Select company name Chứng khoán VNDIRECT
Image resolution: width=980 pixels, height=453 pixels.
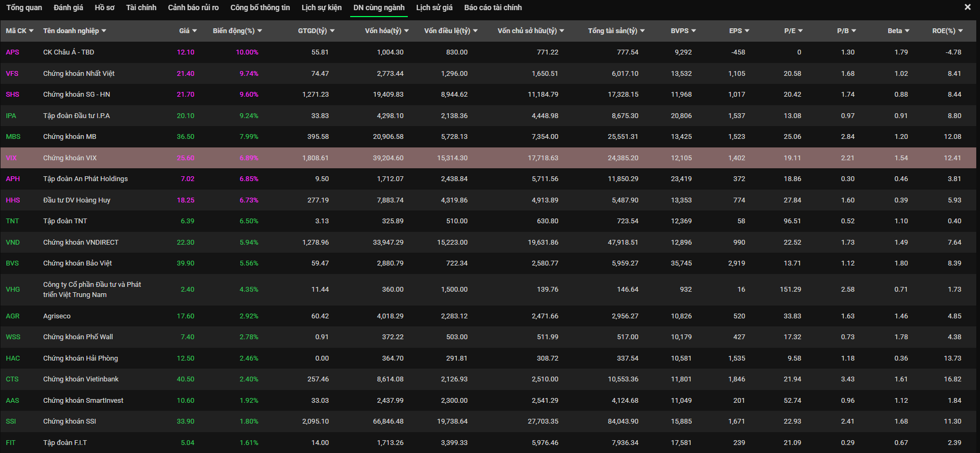coord(81,243)
